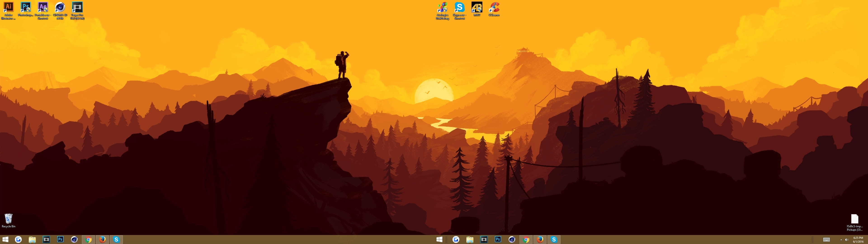The image size is (868, 244).
Task: Launch Photoshop from the right taskbar
Action: pos(498,239)
